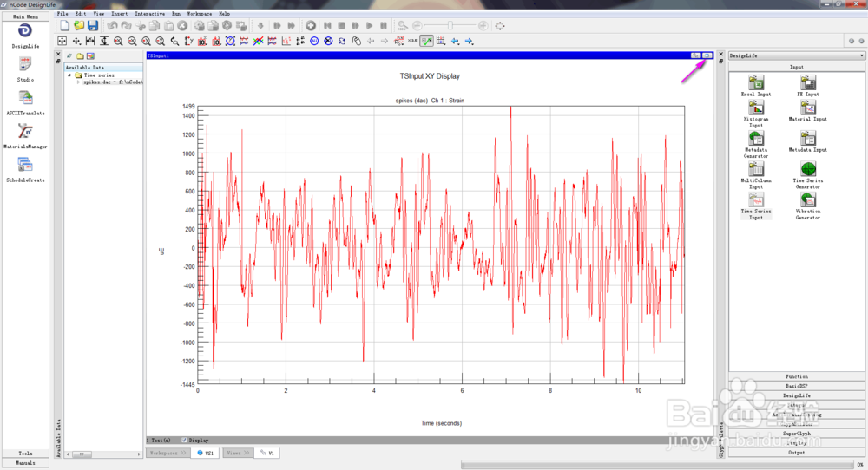Click the crosshair target icon beside the zoom slider
868x470 pixels.
point(500,25)
